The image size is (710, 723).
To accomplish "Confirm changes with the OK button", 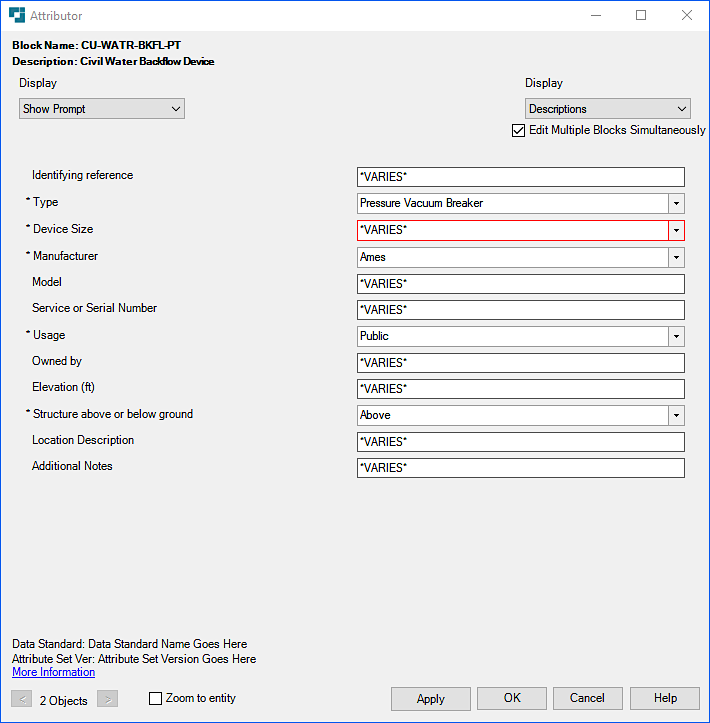I will pos(512,698).
